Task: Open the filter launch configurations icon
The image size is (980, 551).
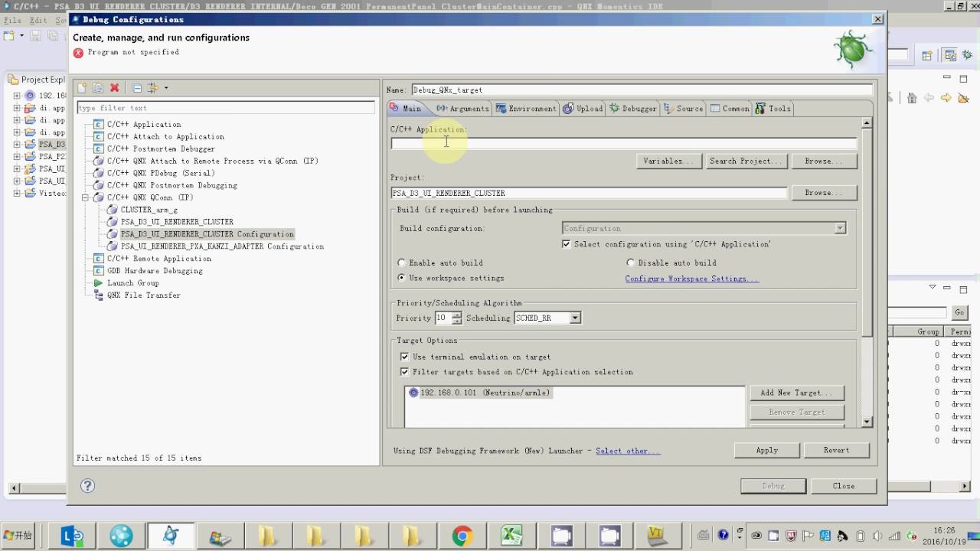Action: point(152,88)
